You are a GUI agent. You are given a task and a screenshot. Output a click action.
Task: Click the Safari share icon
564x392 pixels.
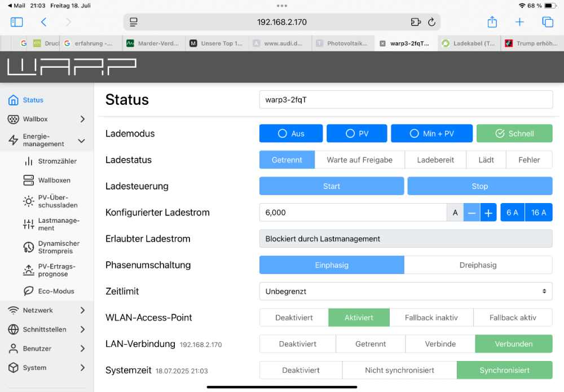[x=492, y=22]
